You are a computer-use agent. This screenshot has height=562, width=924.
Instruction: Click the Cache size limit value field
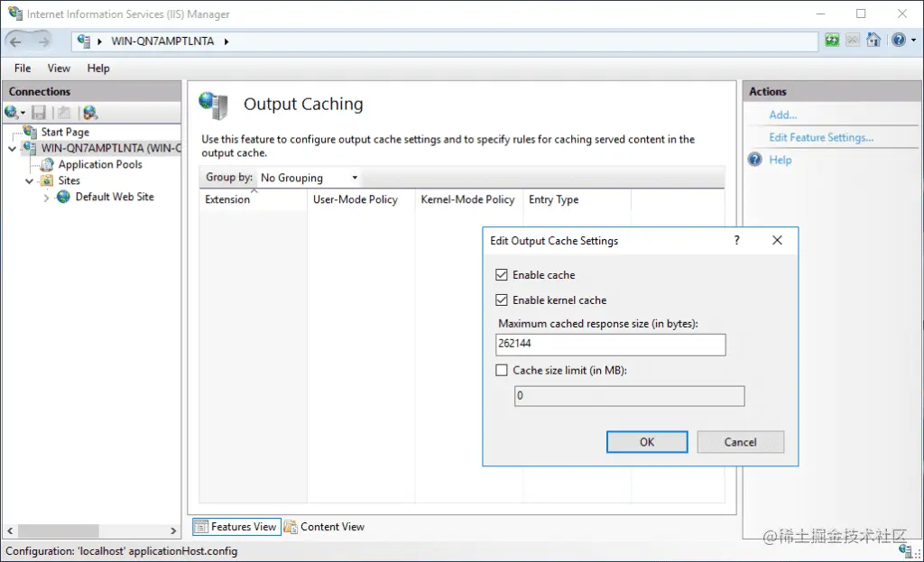click(x=629, y=396)
